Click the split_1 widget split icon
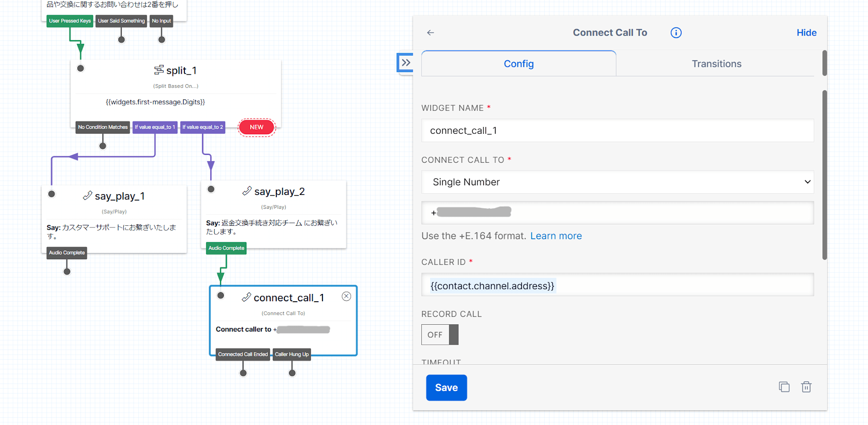Screen dimensions: 868x425 pyautogui.click(x=159, y=70)
